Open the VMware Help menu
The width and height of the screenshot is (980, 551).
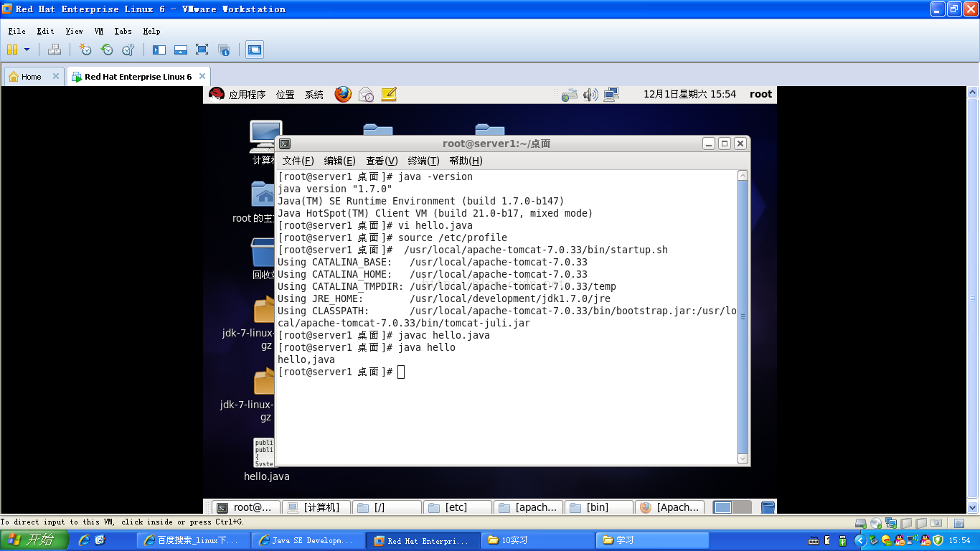coord(151,31)
